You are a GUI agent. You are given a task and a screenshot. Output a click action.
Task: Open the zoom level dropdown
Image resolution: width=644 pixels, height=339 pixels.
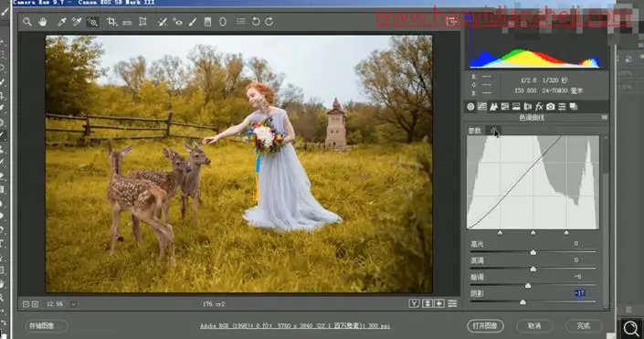(73, 304)
